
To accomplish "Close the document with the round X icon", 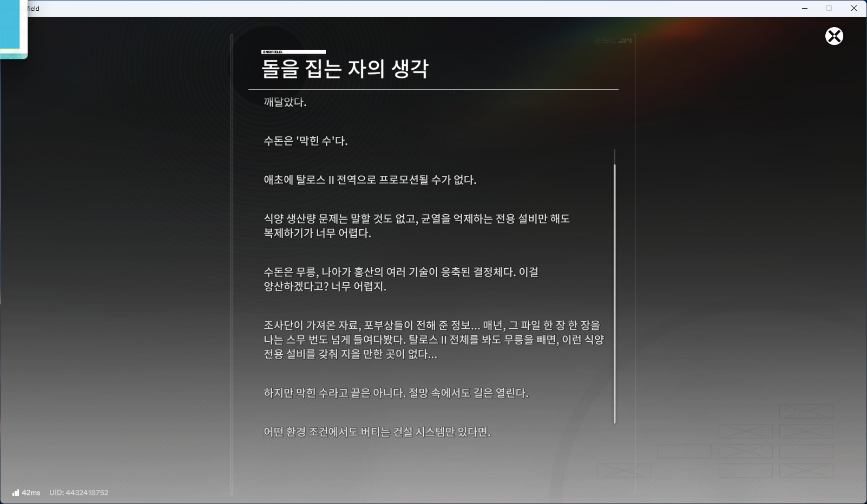I will click(x=834, y=36).
